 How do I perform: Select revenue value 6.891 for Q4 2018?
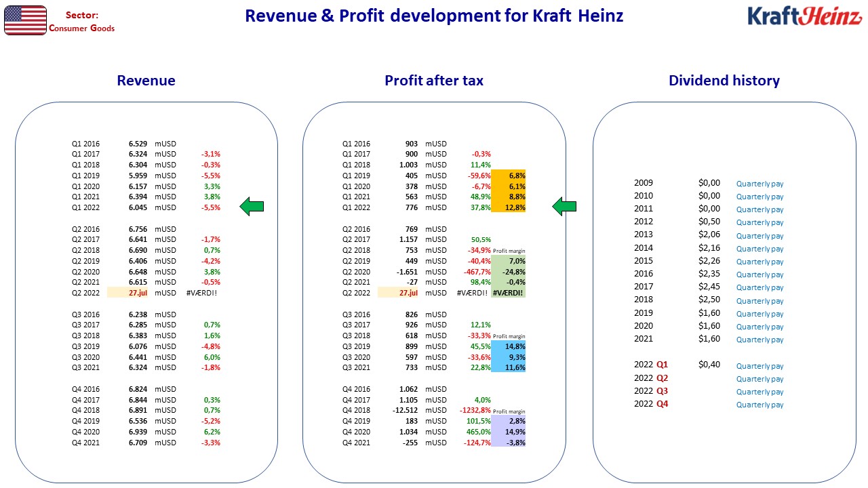[x=138, y=410]
